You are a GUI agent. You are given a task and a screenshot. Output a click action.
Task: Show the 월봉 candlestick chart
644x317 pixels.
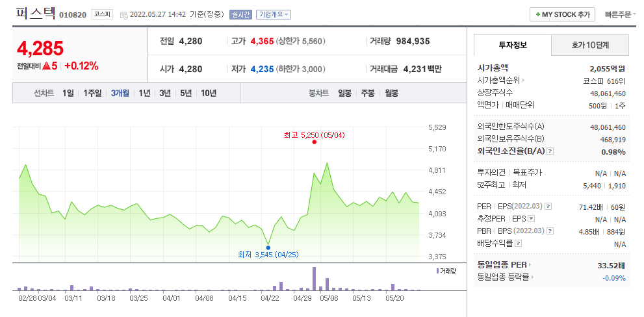pyautogui.click(x=391, y=93)
